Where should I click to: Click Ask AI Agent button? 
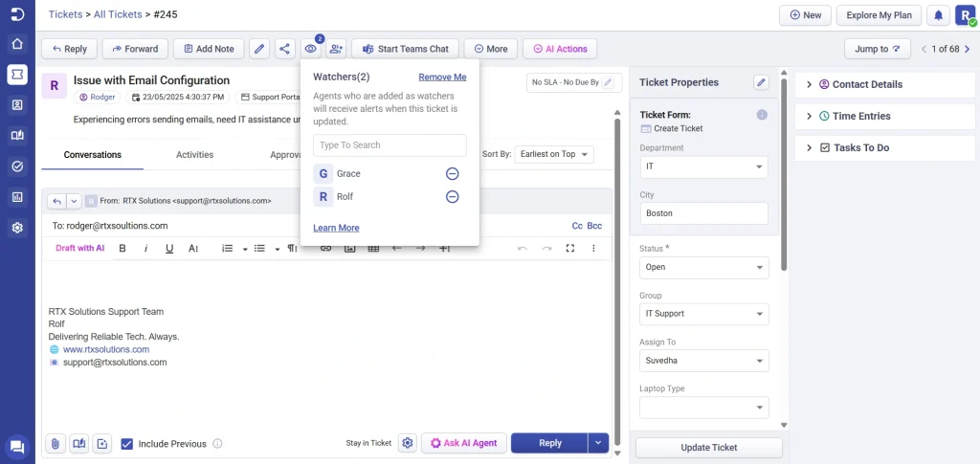[464, 443]
